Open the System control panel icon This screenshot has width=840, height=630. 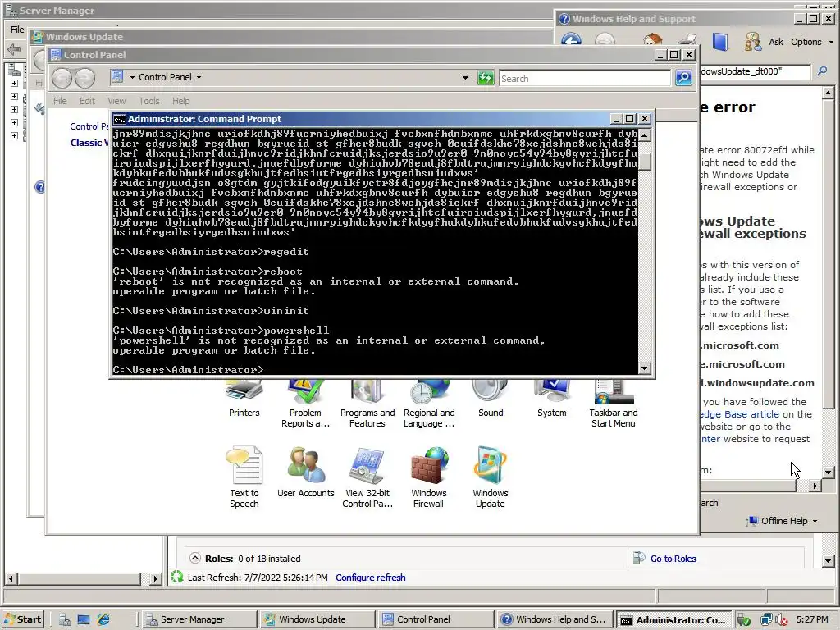click(x=552, y=399)
